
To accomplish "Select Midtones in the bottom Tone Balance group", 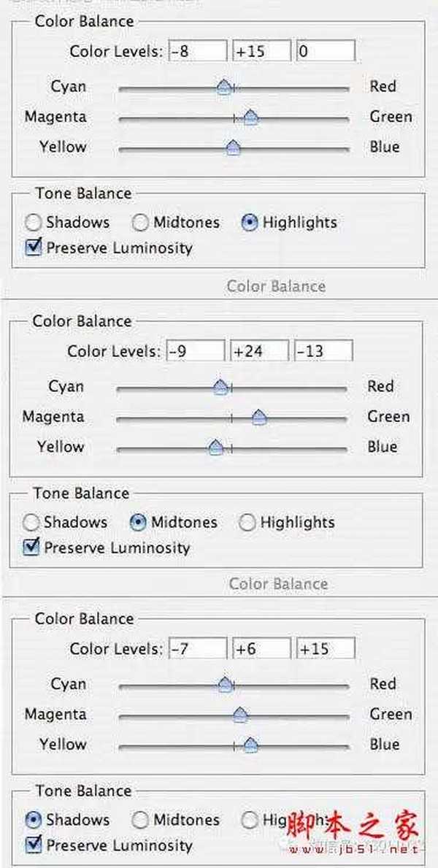I will tap(140, 821).
